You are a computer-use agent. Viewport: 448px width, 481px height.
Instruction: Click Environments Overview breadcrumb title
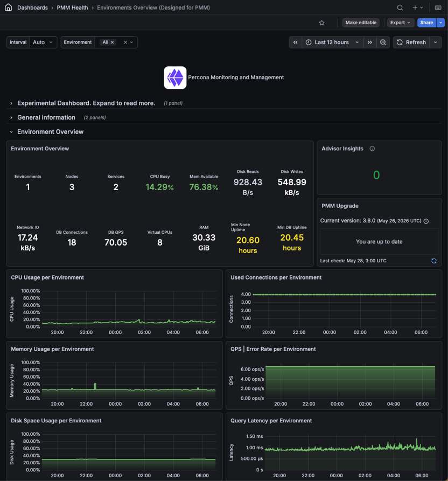(153, 8)
